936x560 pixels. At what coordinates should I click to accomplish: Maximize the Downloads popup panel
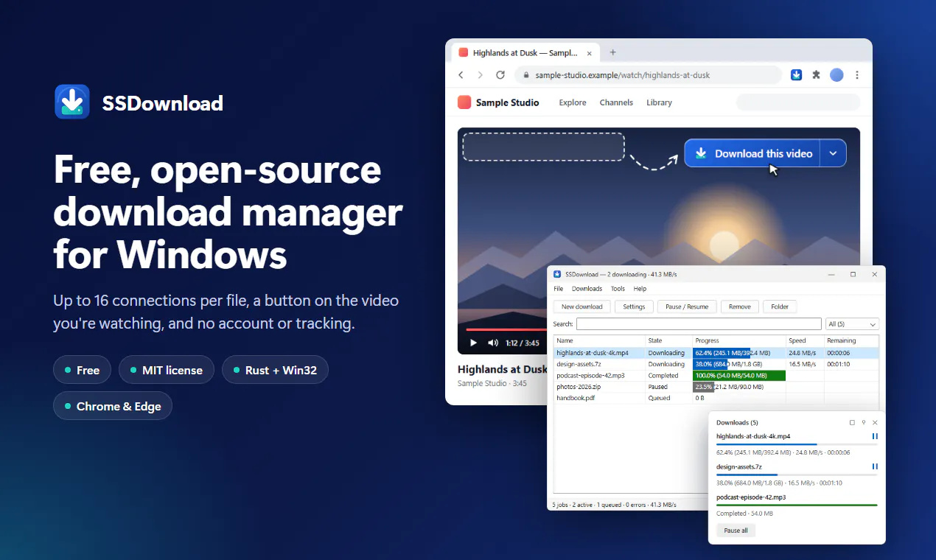click(852, 423)
